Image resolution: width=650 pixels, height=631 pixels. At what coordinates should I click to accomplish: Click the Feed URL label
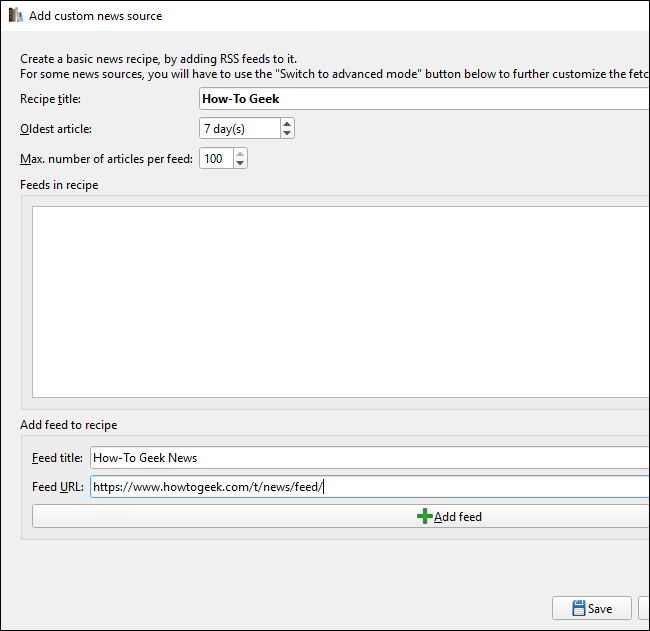point(58,487)
